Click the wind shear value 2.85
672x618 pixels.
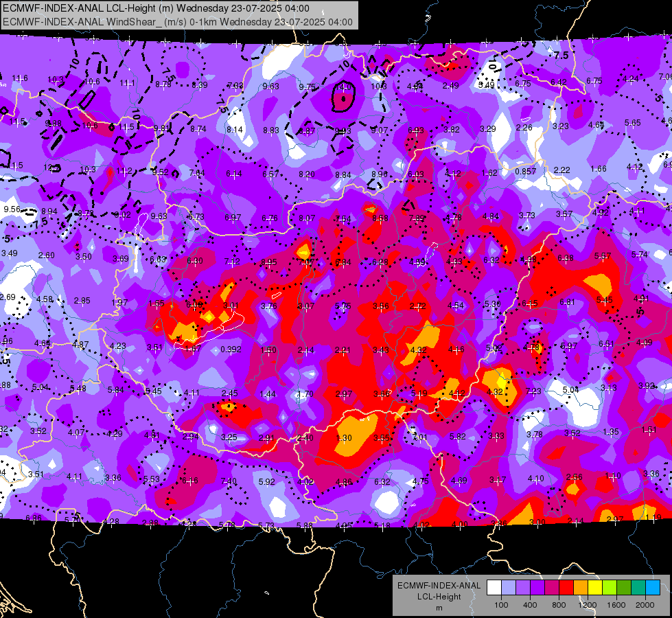pyautogui.click(x=82, y=301)
